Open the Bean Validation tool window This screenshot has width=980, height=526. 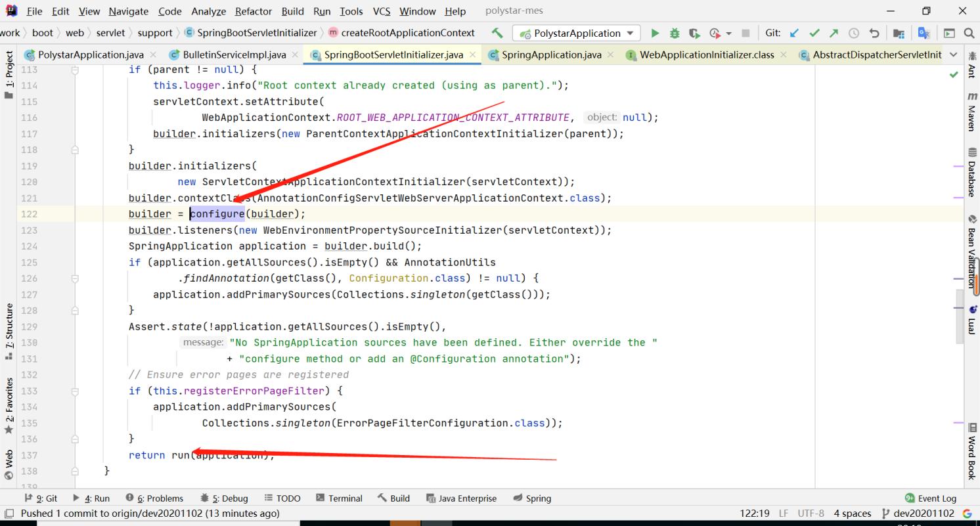971,251
